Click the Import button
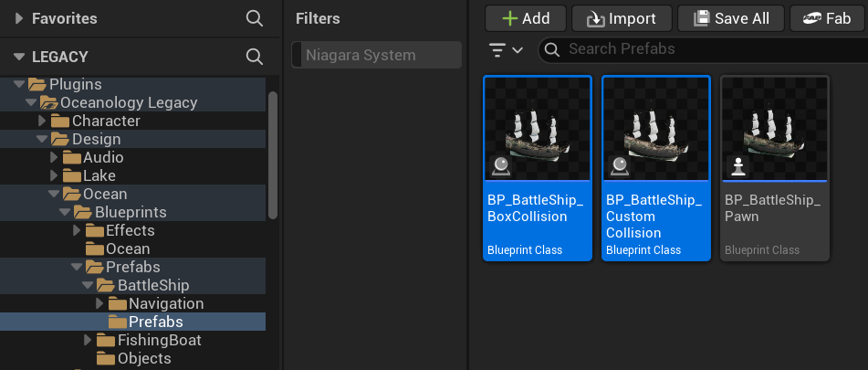The width and height of the screenshot is (868, 370). 622,19
